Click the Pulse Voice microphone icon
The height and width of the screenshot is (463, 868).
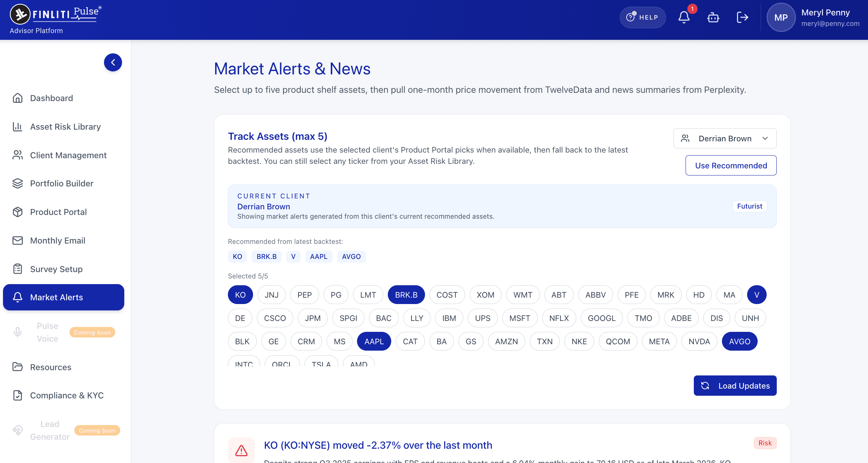point(18,332)
